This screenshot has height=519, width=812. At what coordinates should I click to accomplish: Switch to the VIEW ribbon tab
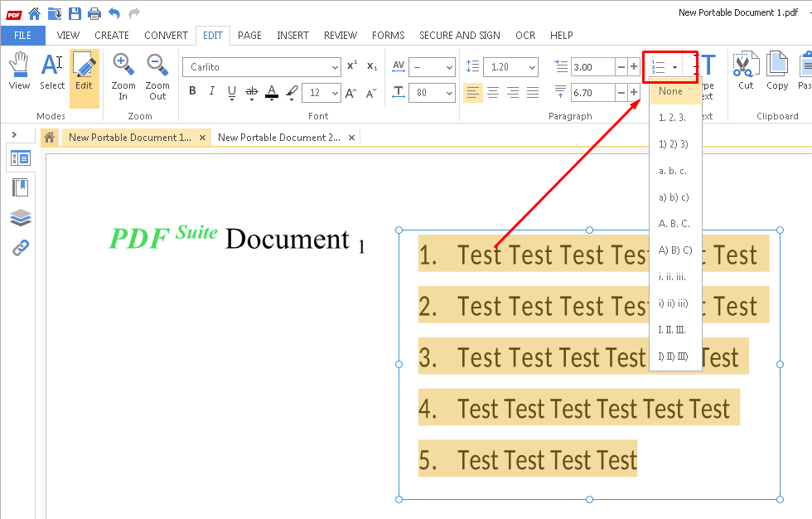[x=68, y=35]
